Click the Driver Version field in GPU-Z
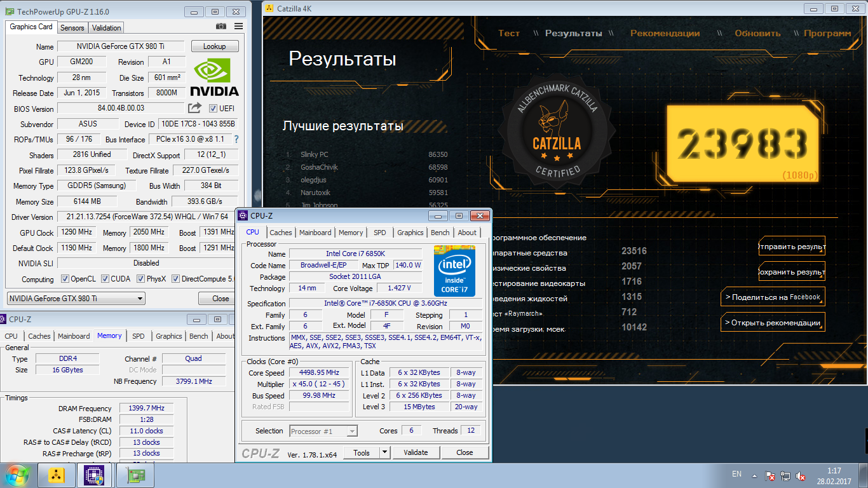The height and width of the screenshot is (488, 868). coord(147,217)
